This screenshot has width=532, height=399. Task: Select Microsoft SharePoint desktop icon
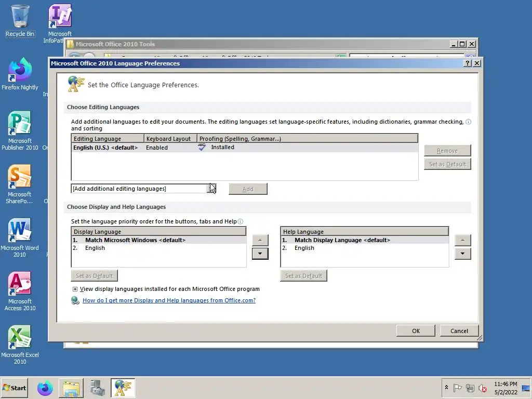point(19,184)
